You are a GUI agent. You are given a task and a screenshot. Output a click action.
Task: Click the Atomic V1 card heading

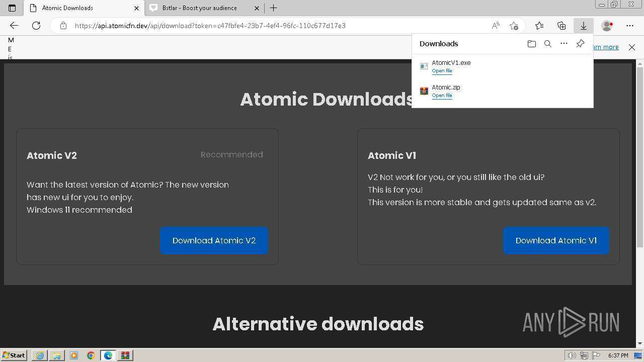[x=392, y=155]
